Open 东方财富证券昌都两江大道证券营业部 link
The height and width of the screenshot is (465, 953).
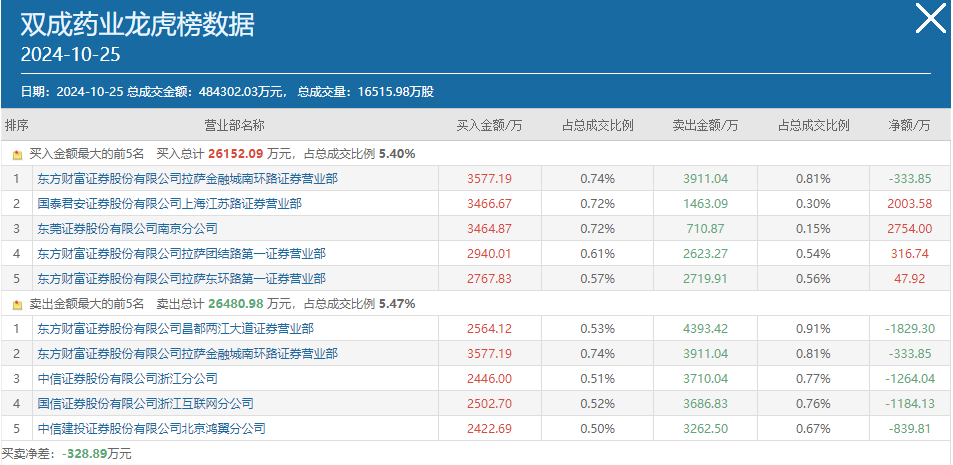click(176, 328)
